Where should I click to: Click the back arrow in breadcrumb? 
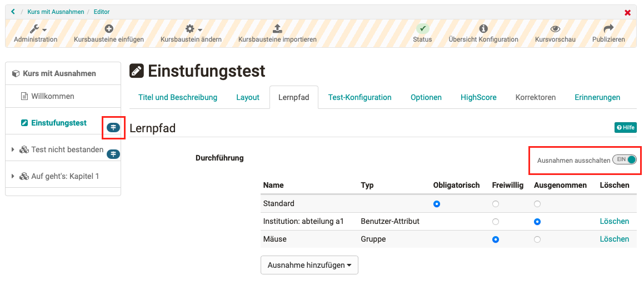(13, 12)
